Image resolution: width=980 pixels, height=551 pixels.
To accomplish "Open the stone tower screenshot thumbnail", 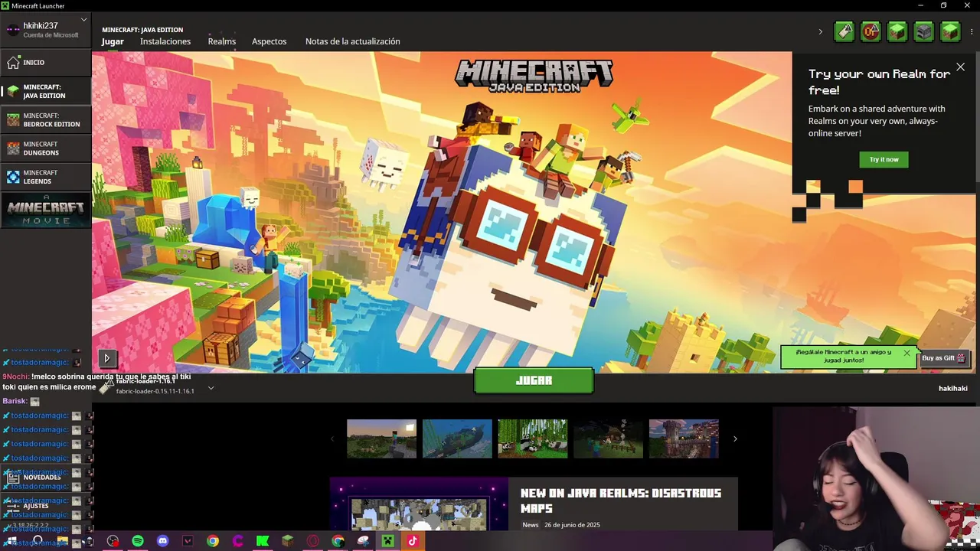I will [x=684, y=439].
